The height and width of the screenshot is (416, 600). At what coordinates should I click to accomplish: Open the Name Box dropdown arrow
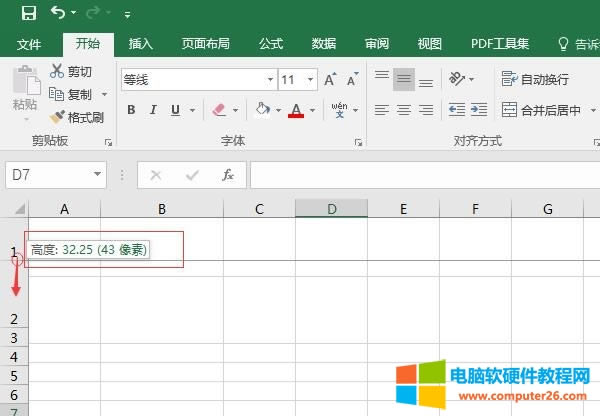click(98, 175)
